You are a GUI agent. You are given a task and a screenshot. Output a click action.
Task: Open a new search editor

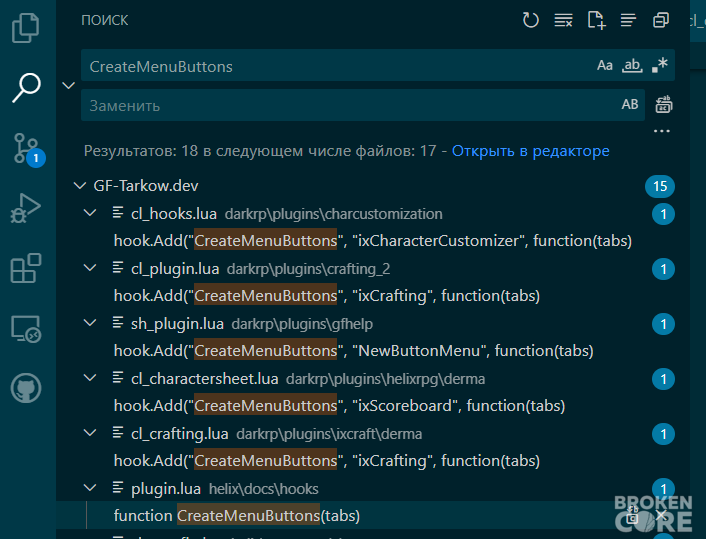(596, 20)
